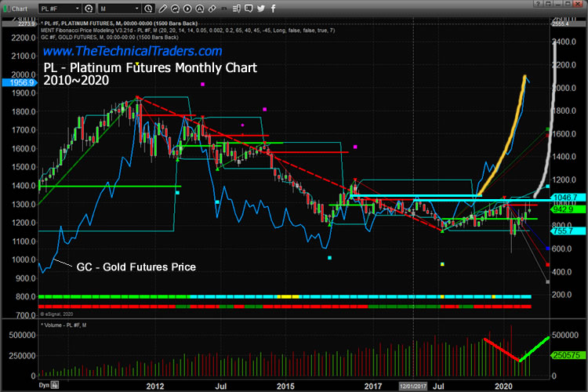Click the www.TheTechnicalTraders.com link text
588x392 pixels.
click(x=132, y=51)
